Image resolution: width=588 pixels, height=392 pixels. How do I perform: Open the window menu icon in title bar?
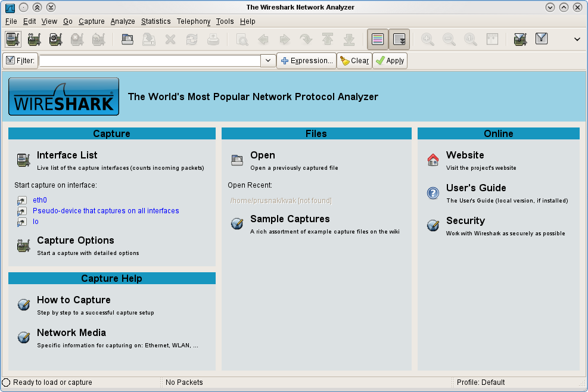(10, 8)
